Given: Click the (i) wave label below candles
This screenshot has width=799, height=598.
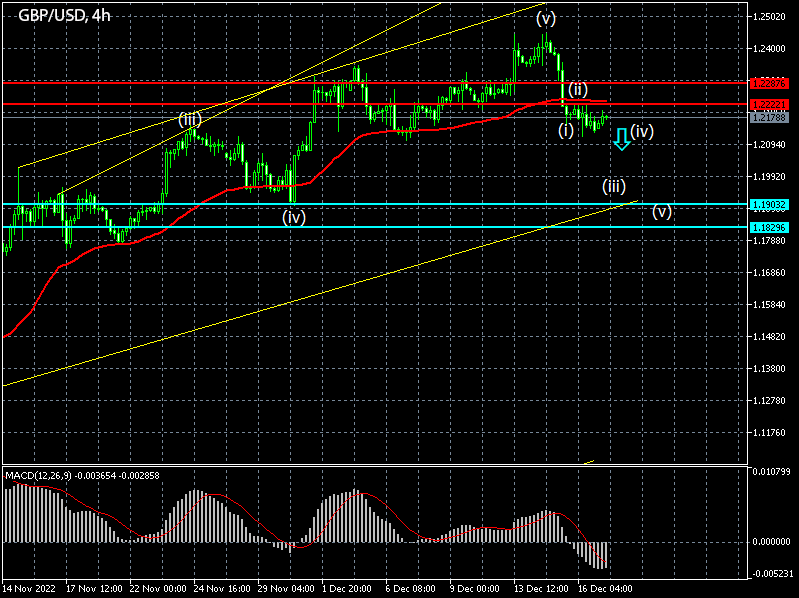Looking at the screenshot, I should click(566, 131).
